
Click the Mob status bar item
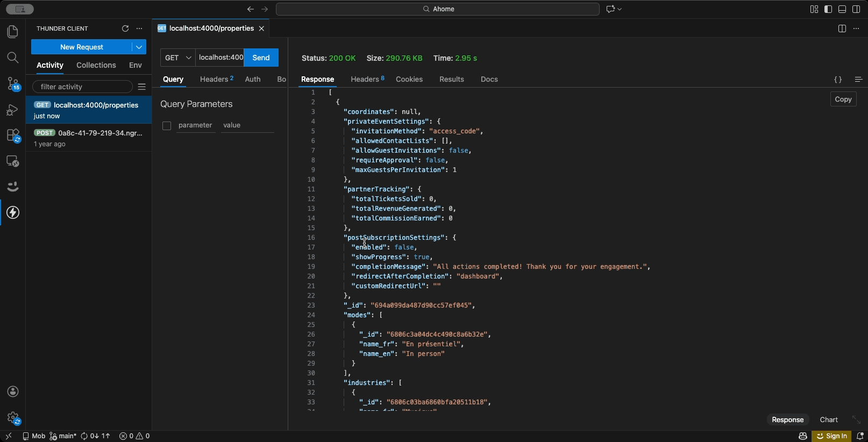(x=34, y=436)
